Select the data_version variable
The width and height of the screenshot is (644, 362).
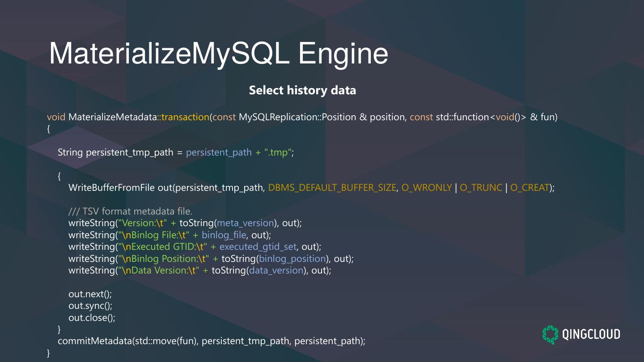click(x=276, y=270)
